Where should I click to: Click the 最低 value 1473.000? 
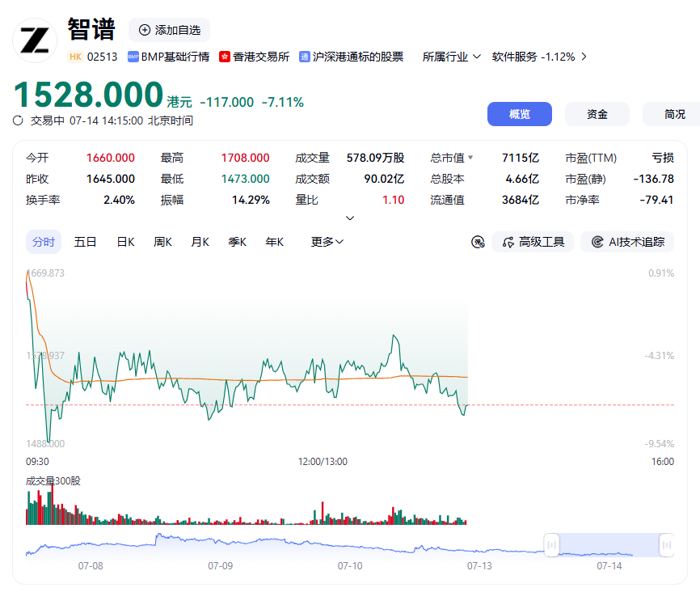pos(245,179)
